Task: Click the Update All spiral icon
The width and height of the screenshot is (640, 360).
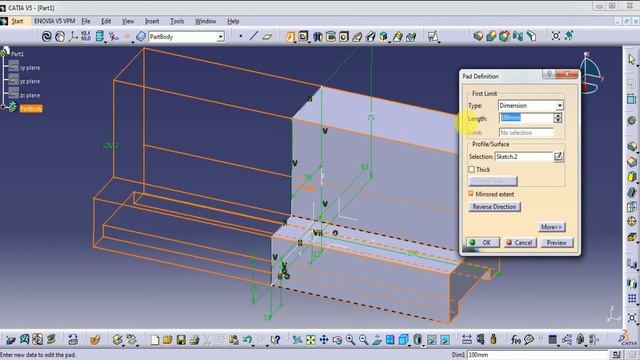Action: coord(47,37)
